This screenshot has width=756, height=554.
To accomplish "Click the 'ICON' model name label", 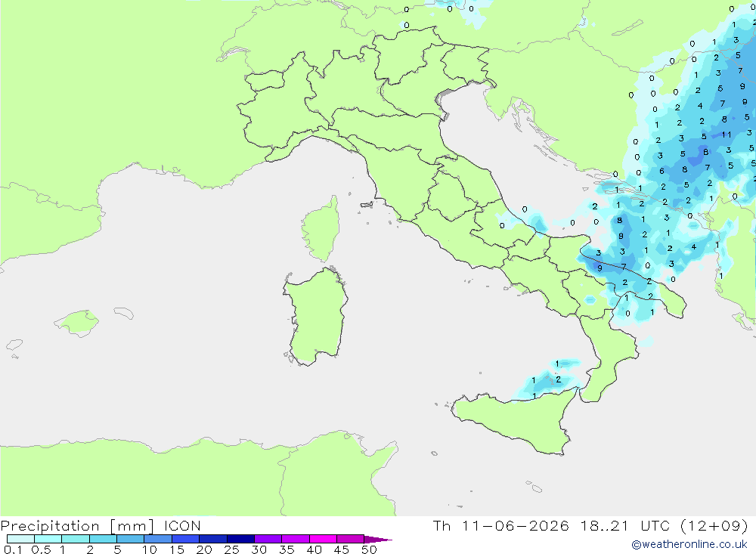I will [182, 525].
